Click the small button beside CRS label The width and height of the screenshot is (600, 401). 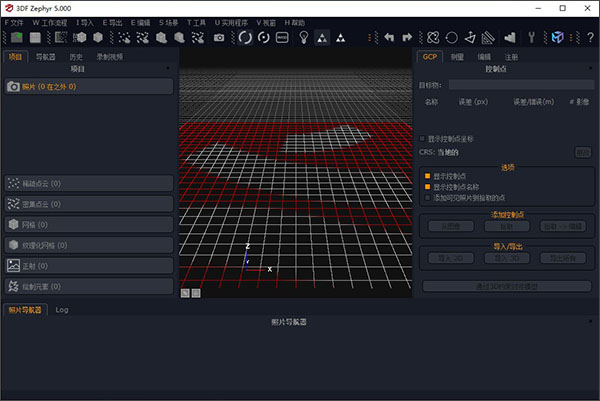coord(583,152)
